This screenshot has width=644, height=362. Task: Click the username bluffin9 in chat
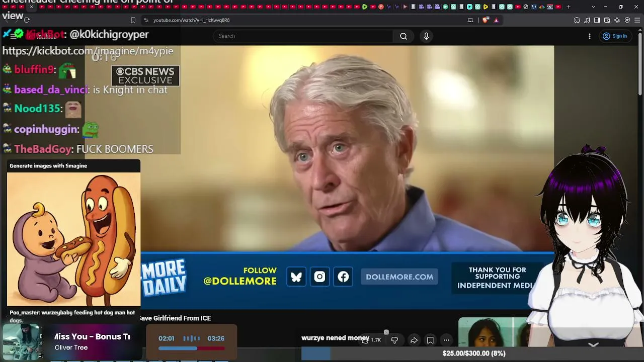pos(34,70)
